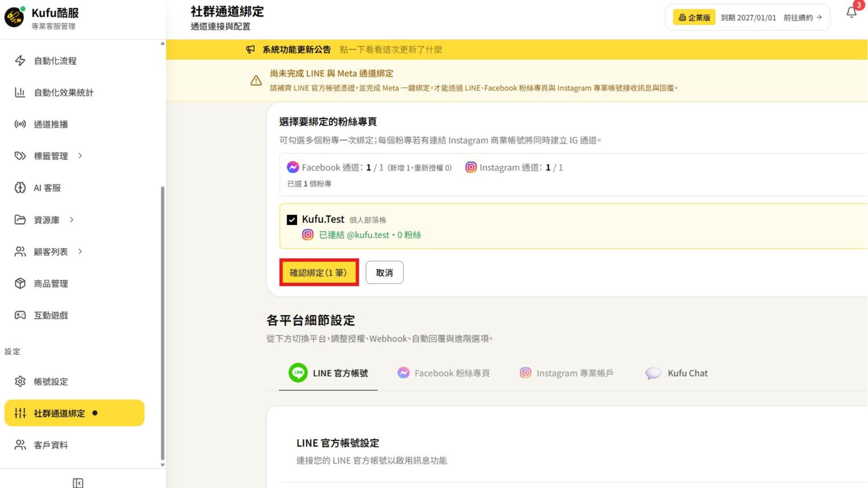Expand the 資源庫 submenu chevron
The width and height of the screenshot is (868, 488).
point(71,220)
